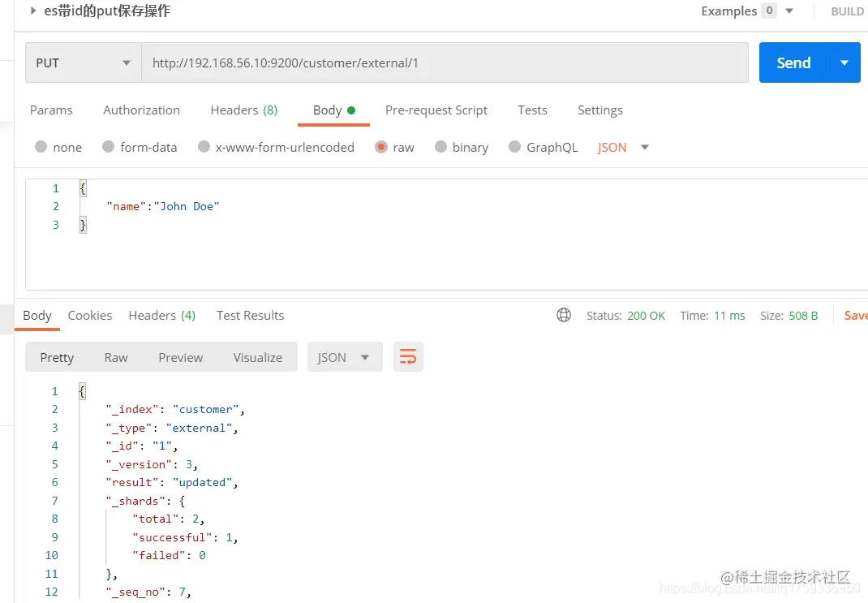Open the Send options dropdown arrow
This screenshot has height=603, width=868.
844,62
